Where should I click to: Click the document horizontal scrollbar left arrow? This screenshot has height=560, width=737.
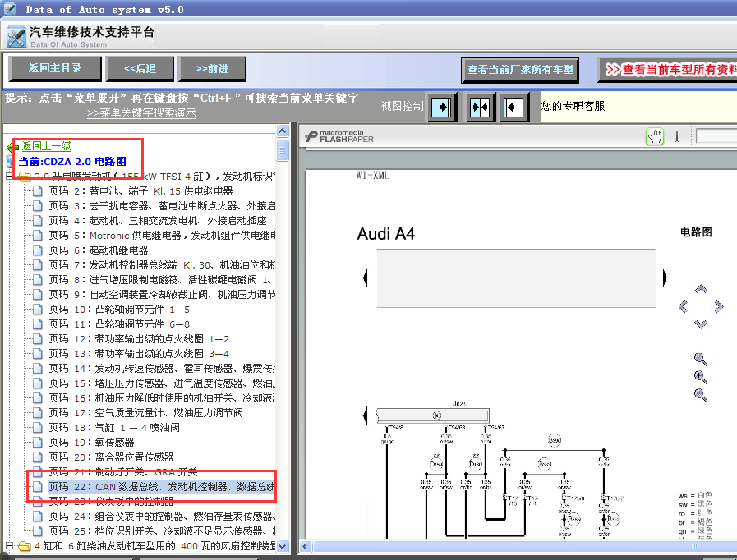306,546
